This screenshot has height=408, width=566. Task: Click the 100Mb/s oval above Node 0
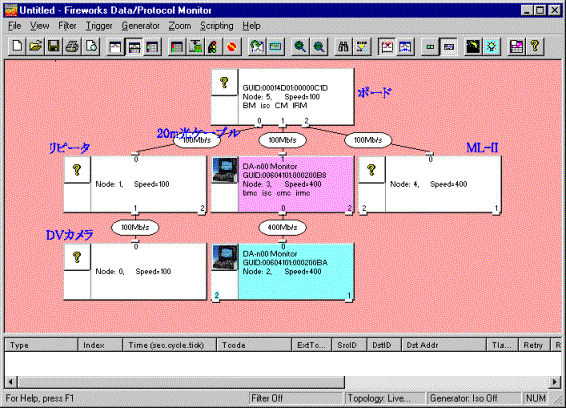pyautogui.click(x=135, y=227)
